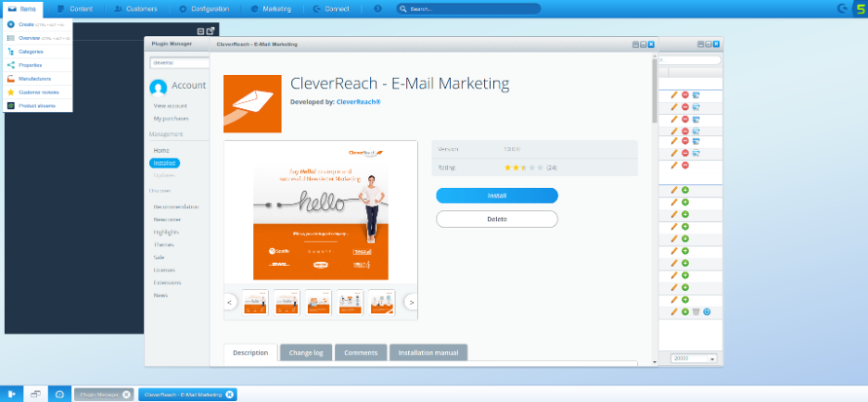Follow the CleverReach® developer link

point(359,102)
